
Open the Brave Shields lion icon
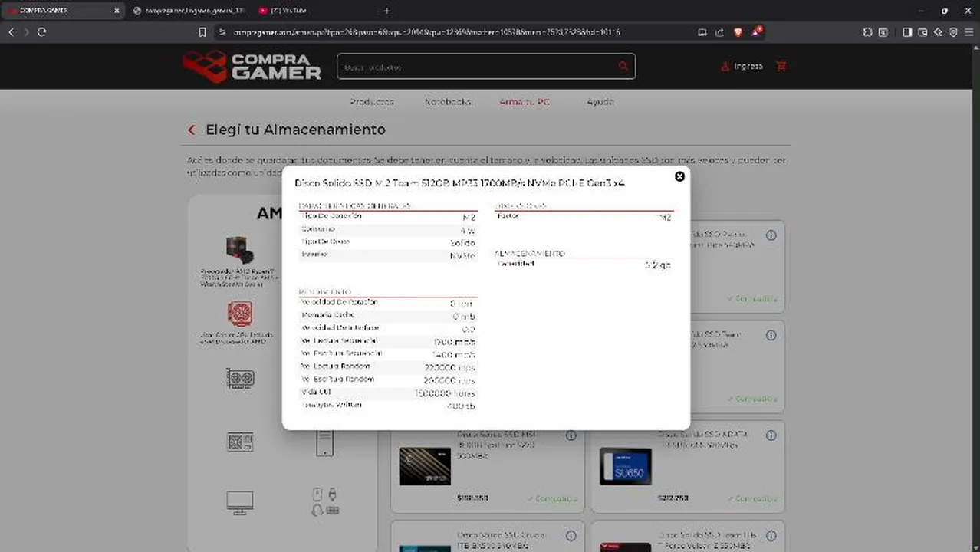(x=738, y=32)
